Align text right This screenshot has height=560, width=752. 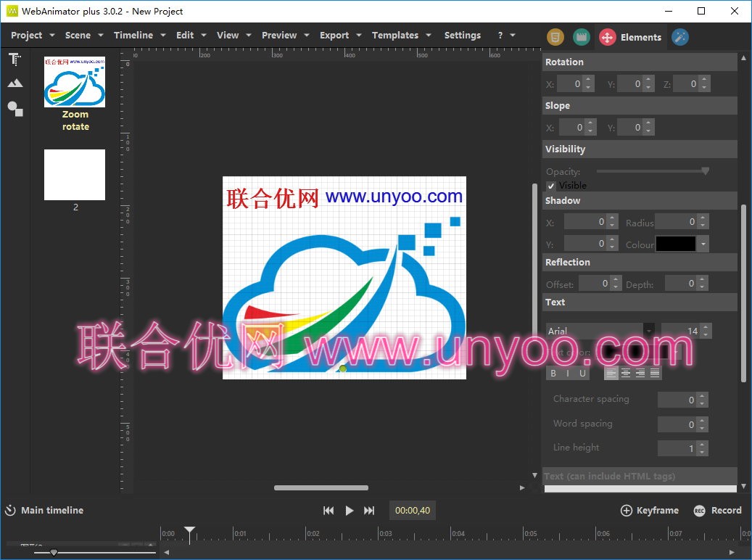pyautogui.click(x=640, y=374)
